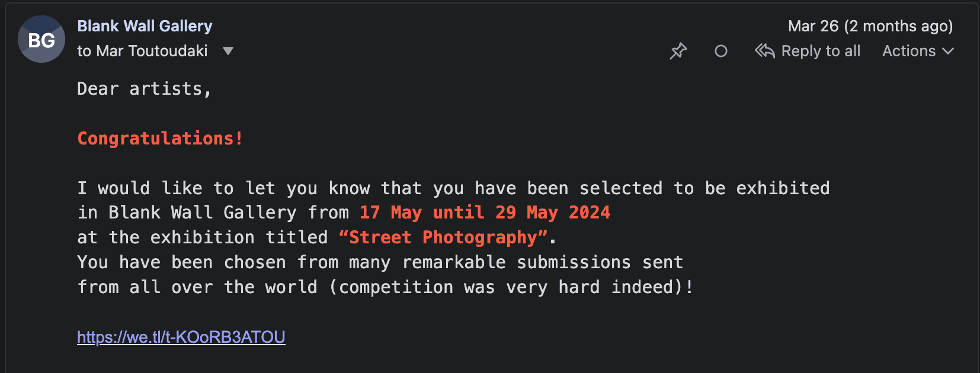This screenshot has width=980, height=373.
Task: Click the BG sender avatar
Action: click(41, 40)
